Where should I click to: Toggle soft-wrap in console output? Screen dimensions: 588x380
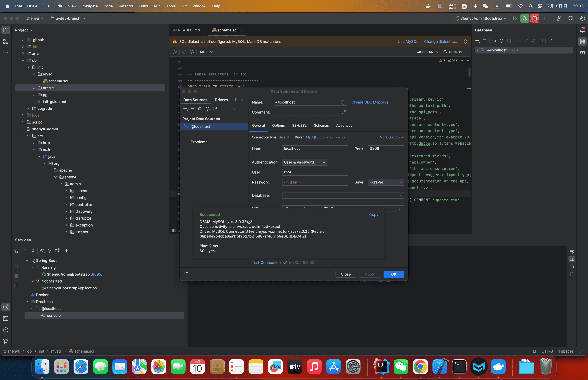[x=571, y=252]
